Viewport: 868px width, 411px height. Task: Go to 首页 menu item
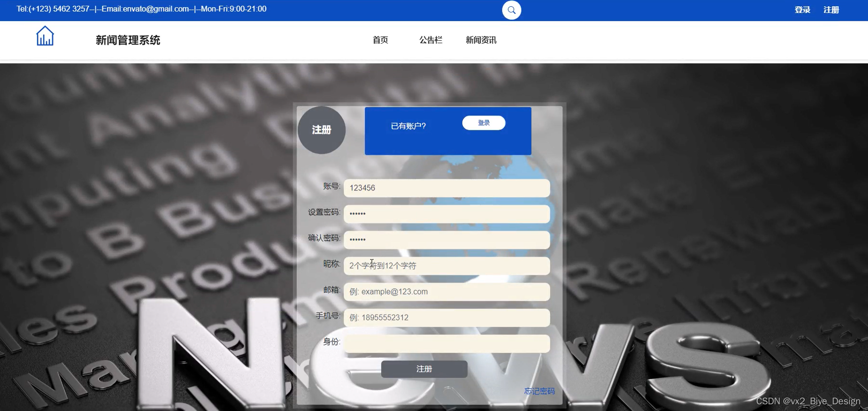(380, 40)
